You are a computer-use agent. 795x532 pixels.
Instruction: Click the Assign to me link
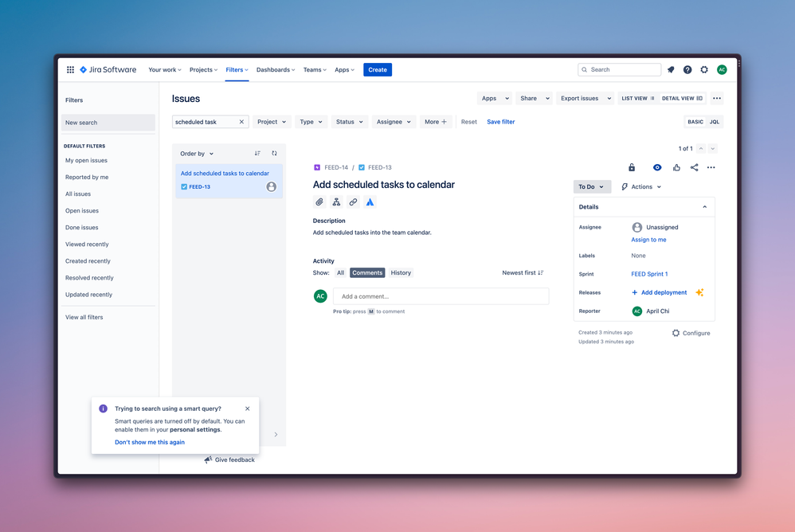pos(649,240)
